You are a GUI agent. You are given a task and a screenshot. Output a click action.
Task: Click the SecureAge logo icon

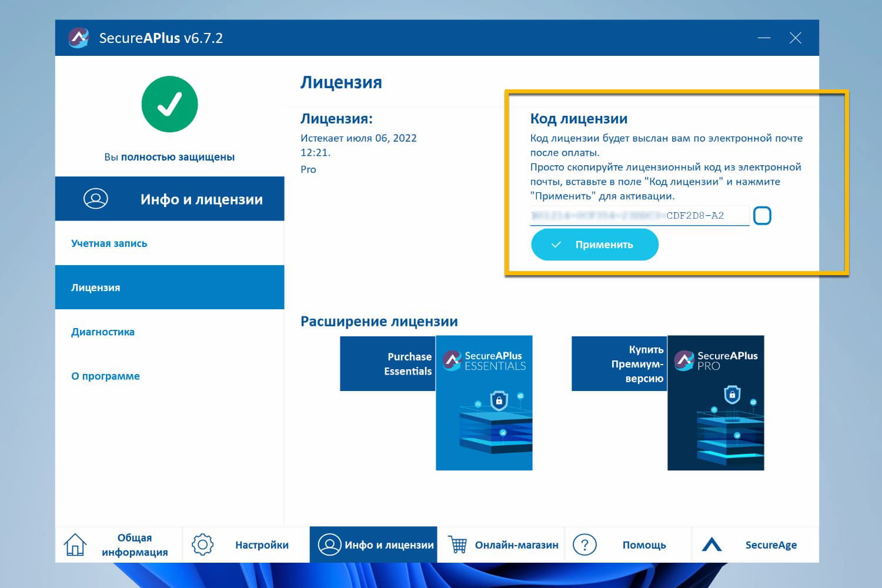(x=712, y=544)
